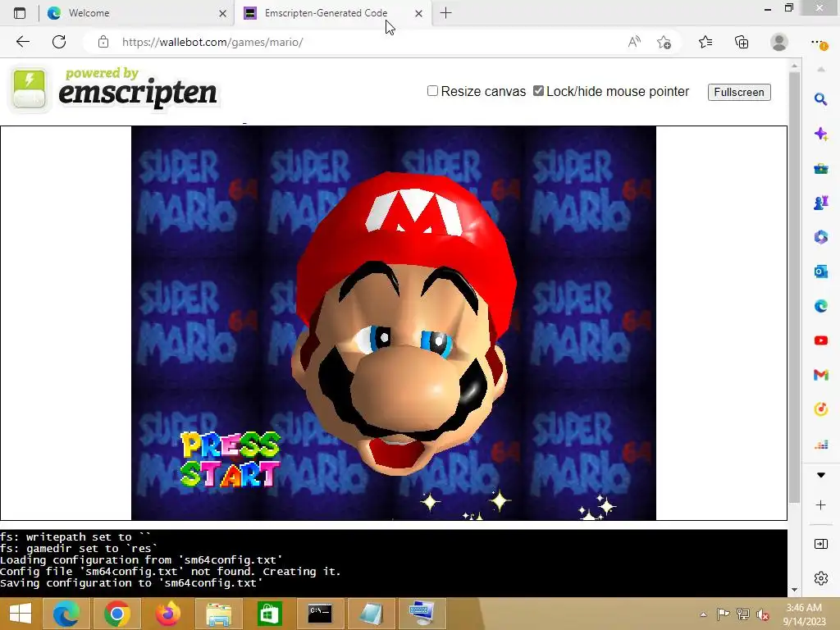Launch Firefox from taskbar
This screenshot has width=840, height=630.
167,614
